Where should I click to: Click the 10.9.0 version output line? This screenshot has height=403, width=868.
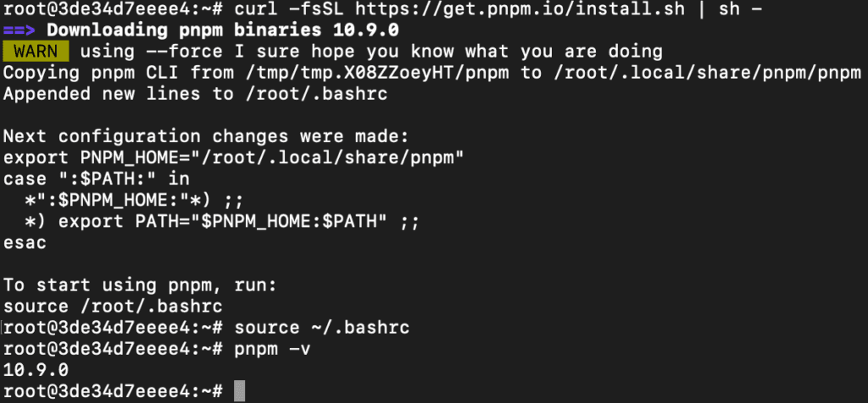(x=36, y=370)
